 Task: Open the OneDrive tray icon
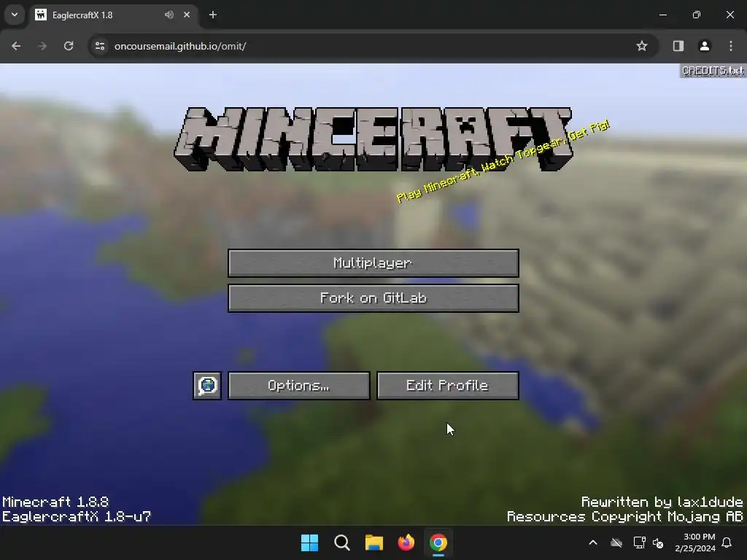pos(616,542)
